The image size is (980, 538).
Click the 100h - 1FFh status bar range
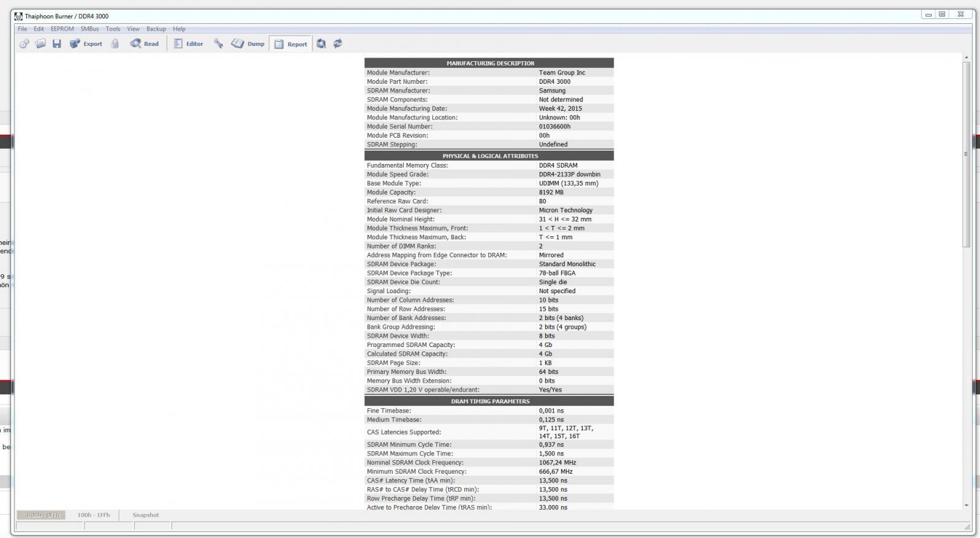pos(94,515)
